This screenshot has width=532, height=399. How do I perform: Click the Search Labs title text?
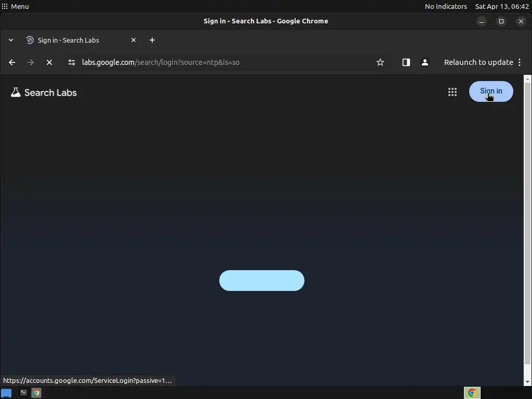point(50,92)
